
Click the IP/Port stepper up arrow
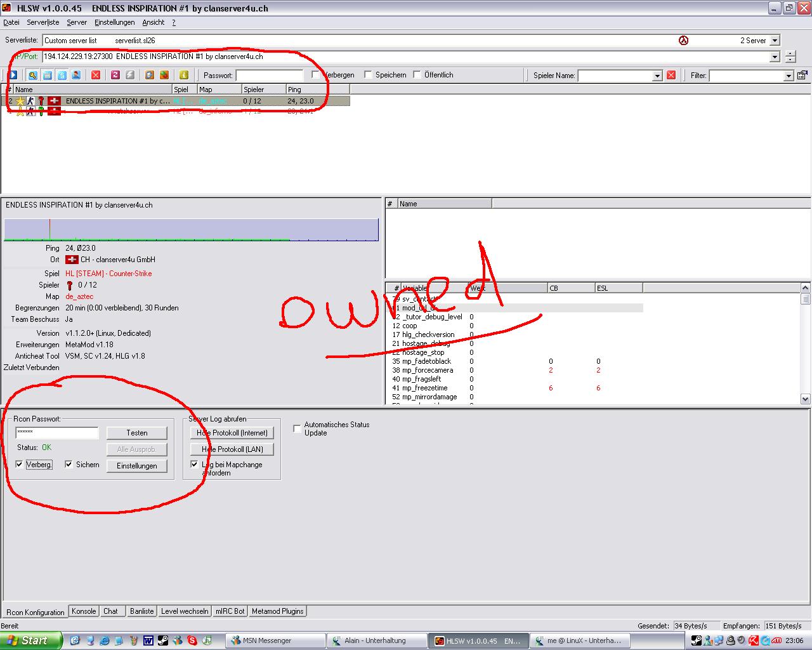coord(790,53)
